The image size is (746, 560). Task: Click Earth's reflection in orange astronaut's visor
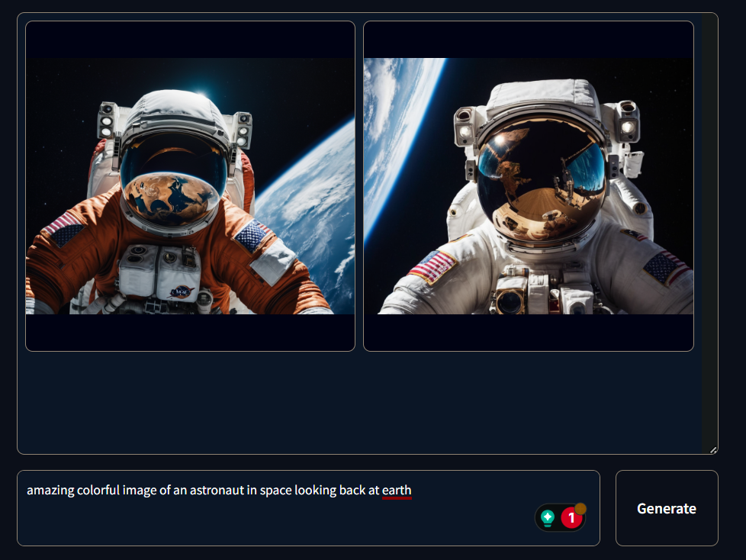(170, 199)
